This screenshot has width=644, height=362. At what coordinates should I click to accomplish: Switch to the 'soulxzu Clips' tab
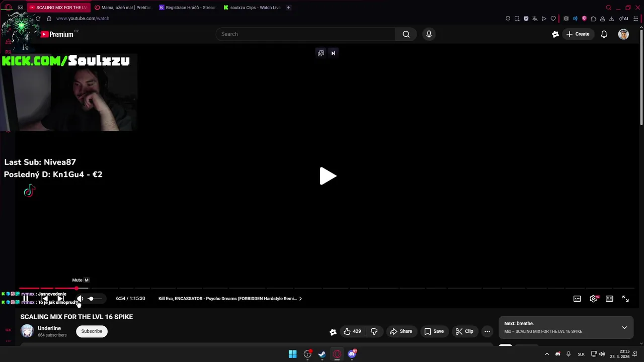[x=252, y=8]
